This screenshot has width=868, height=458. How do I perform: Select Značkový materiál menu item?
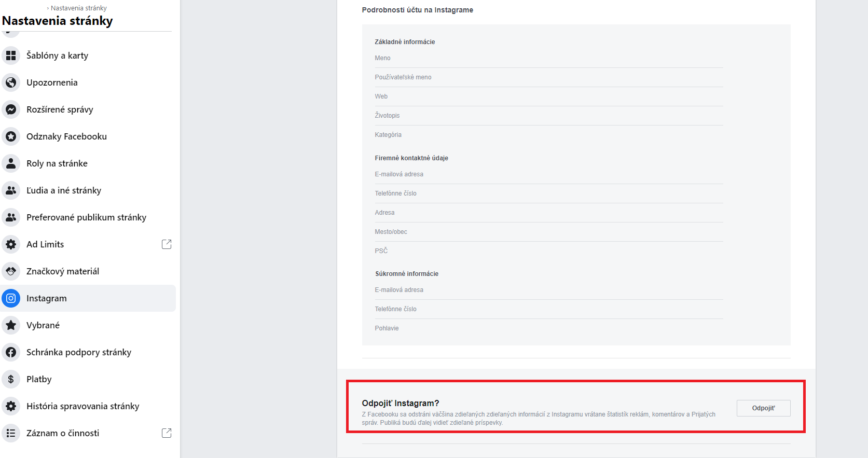tap(88, 271)
